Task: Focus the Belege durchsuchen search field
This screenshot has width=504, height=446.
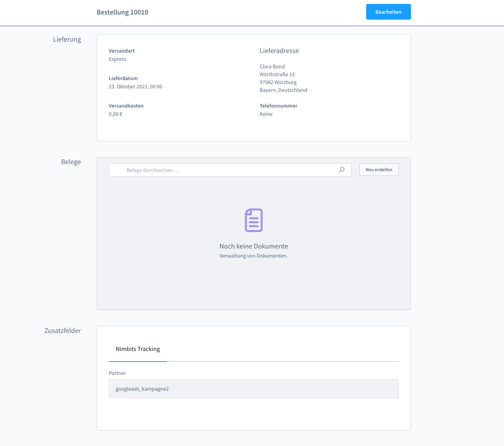Action: [x=230, y=170]
